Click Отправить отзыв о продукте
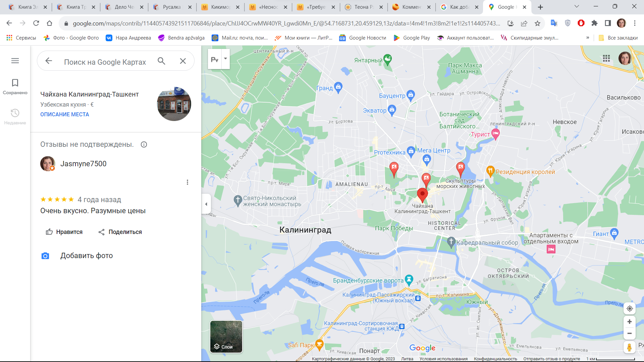Viewport: 644px width, 362px height. pos(551,359)
